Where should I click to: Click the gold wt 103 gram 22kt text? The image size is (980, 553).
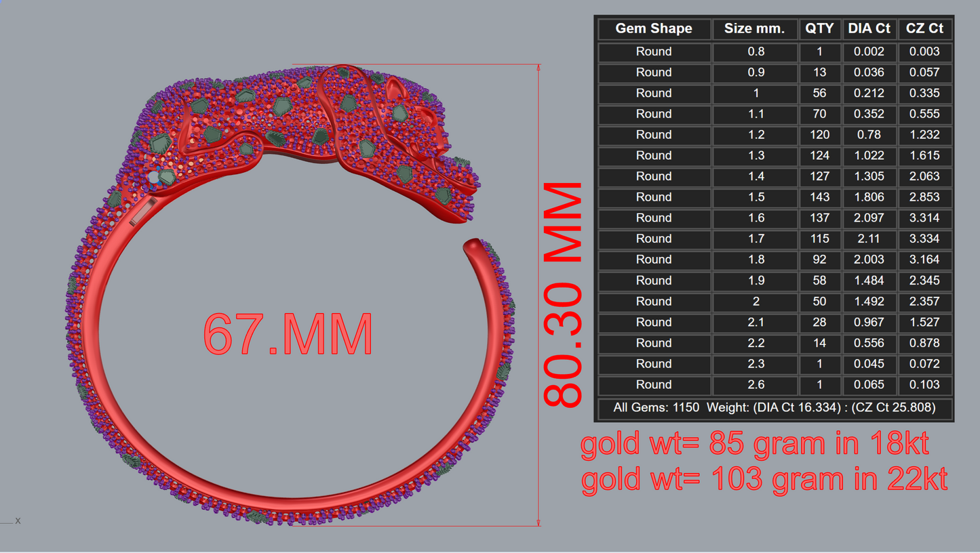tap(764, 479)
